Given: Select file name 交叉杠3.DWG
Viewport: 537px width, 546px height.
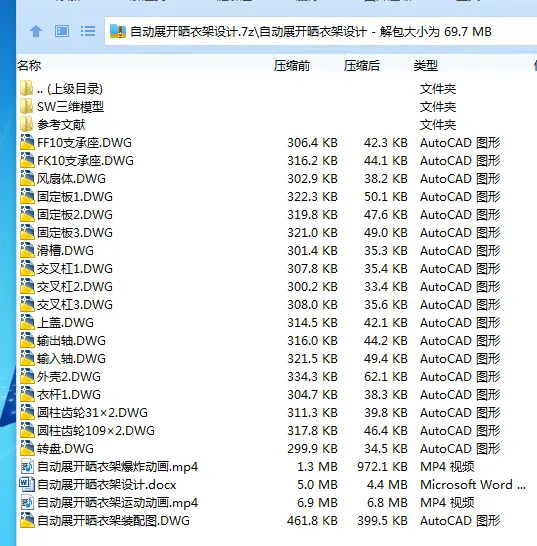Looking at the screenshot, I should (x=75, y=305).
